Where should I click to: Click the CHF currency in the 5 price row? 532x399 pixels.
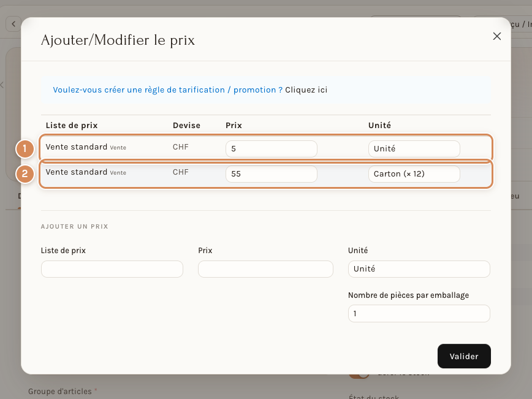180,147
